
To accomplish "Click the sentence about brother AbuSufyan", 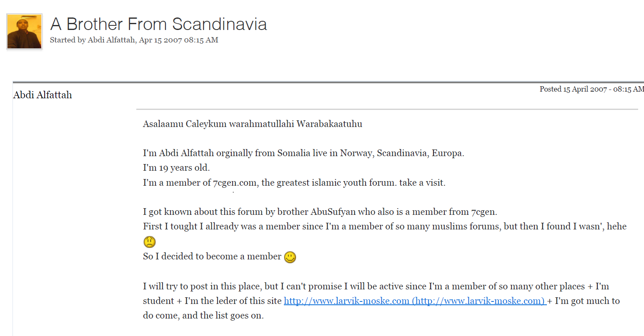I will pyautogui.click(x=320, y=212).
